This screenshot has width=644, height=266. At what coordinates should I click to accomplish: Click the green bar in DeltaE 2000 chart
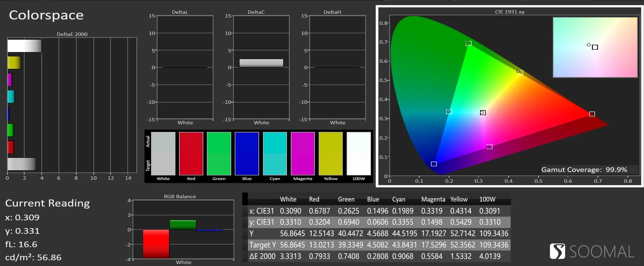pyautogui.click(x=10, y=130)
